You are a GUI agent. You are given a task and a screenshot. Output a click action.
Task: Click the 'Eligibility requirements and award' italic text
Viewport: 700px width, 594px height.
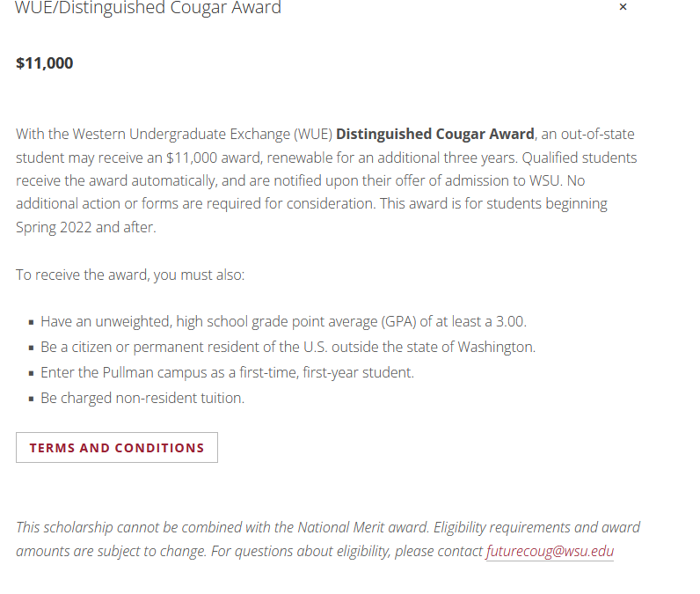coord(537,527)
